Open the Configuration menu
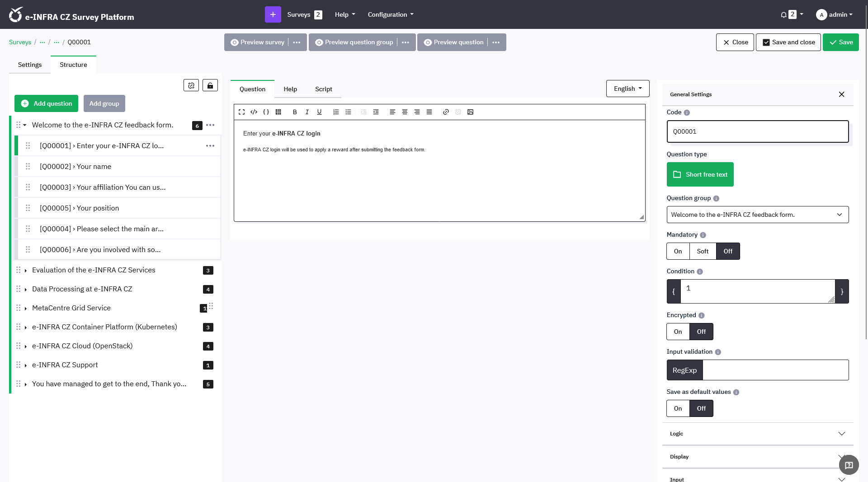The image size is (868, 482). [x=390, y=14]
